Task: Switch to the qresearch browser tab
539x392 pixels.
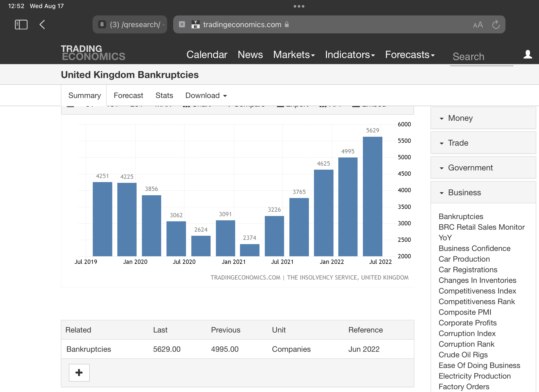Action: point(130,25)
